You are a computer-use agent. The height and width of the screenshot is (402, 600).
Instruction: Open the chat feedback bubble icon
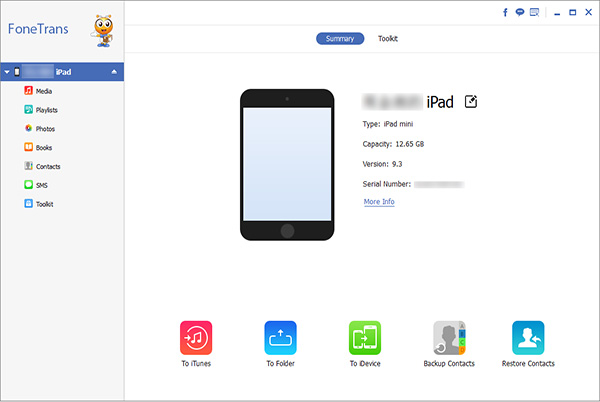coord(520,13)
